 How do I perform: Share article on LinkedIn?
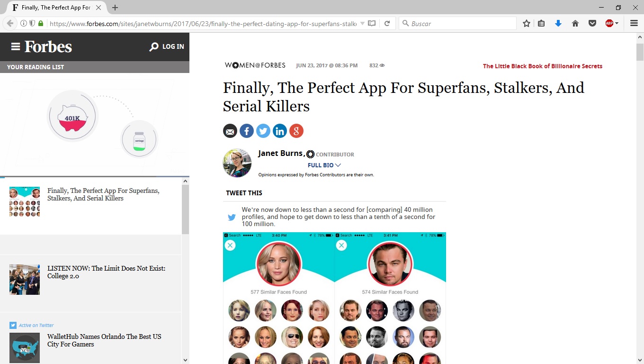(280, 131)
